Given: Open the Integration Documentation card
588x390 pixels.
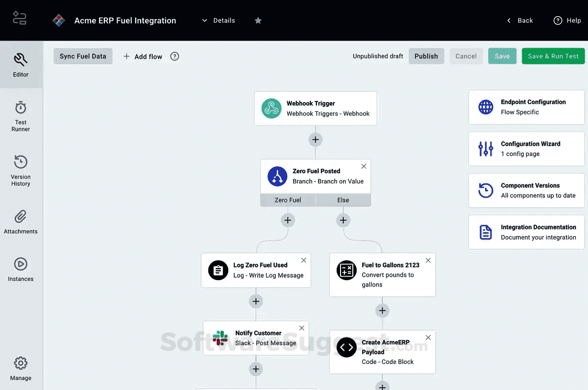Looking at the screenshot, I should pos(526,232).
